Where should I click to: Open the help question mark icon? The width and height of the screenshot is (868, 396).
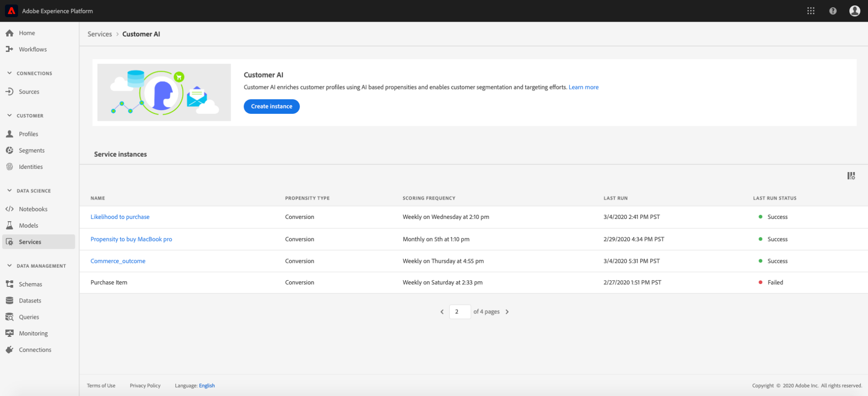click(x=833, y=11)
